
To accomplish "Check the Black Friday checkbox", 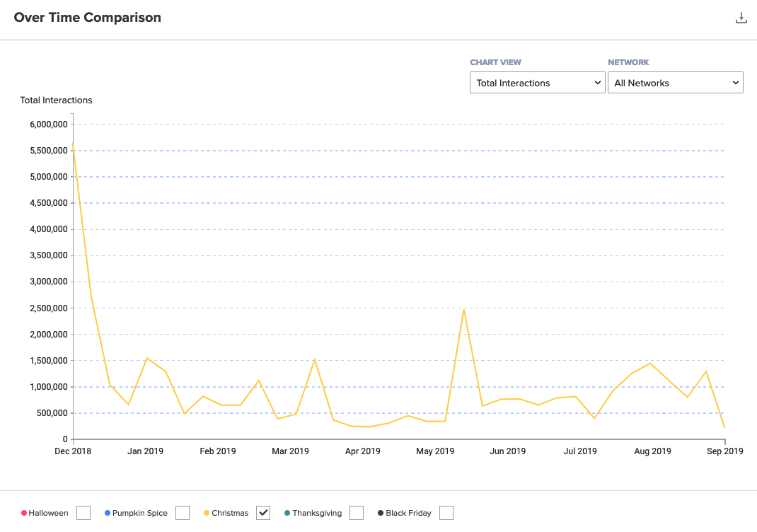I will click(446, 513).
